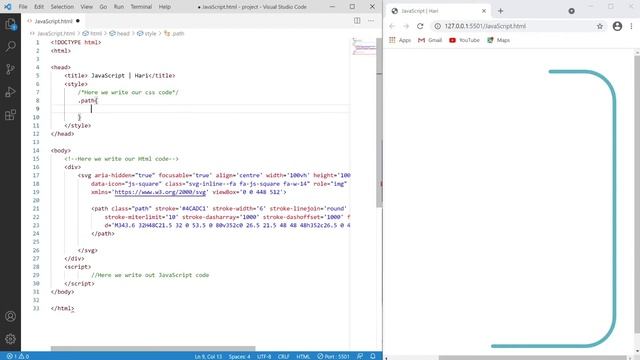Click the editor horizontal scrollbar
The image size is (640, 360).
pos(153,349)
